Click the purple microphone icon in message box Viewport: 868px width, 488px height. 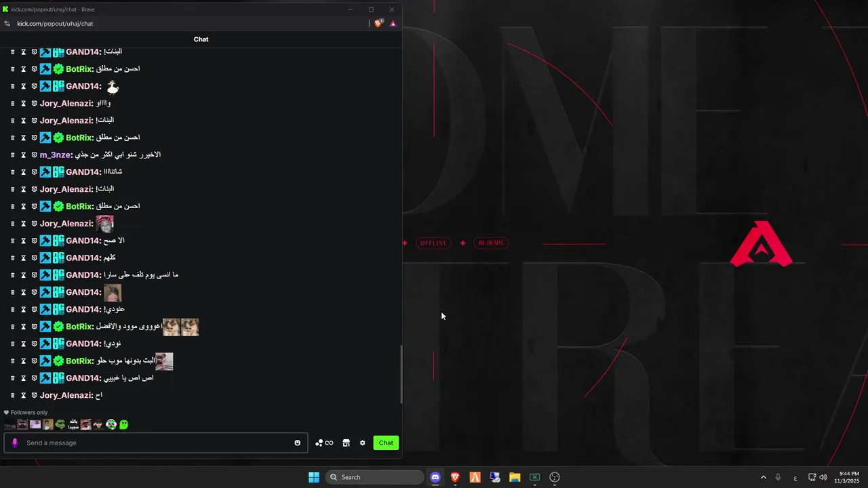[x=15, y=443]
